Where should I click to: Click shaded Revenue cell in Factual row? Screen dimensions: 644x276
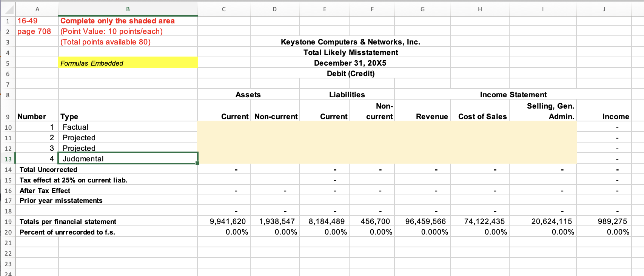tap(422, 127)
